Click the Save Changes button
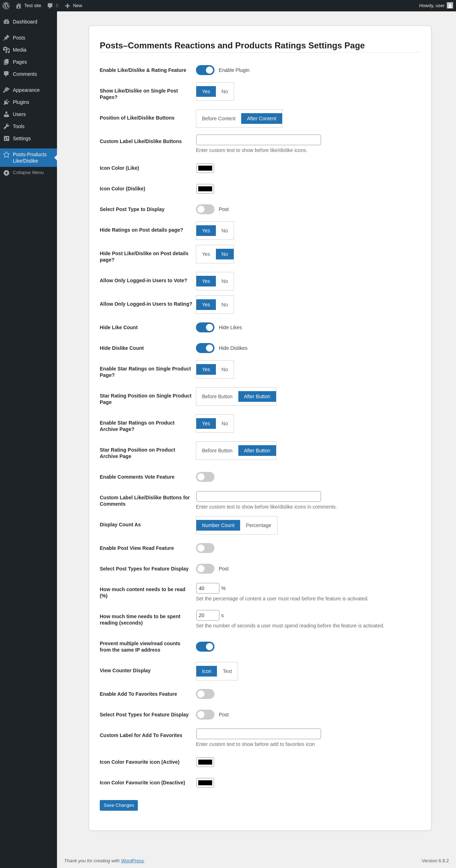This screenshot has width=456, height=868. 119,805
